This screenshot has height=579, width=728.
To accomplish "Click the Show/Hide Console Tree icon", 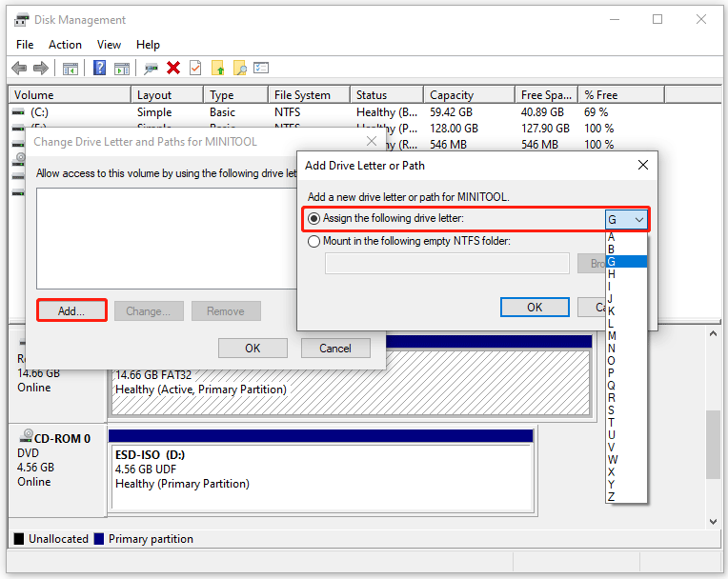I will click(70, 68).
